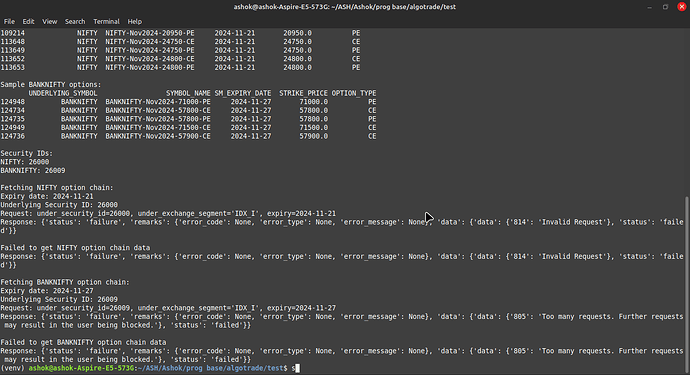
Task: Click 'Underlying Security ID: 26009' line
Action: 59,299
